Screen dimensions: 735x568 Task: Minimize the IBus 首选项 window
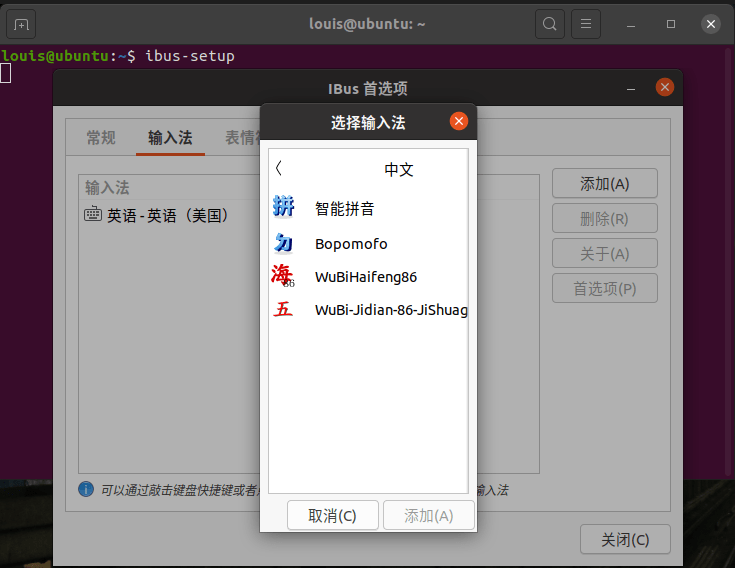[631, 88]
